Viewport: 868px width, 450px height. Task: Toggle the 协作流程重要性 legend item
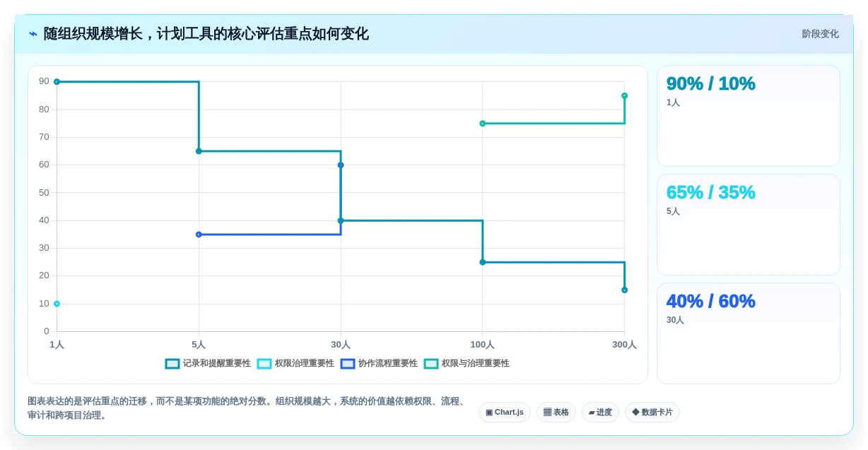(379, 363)
